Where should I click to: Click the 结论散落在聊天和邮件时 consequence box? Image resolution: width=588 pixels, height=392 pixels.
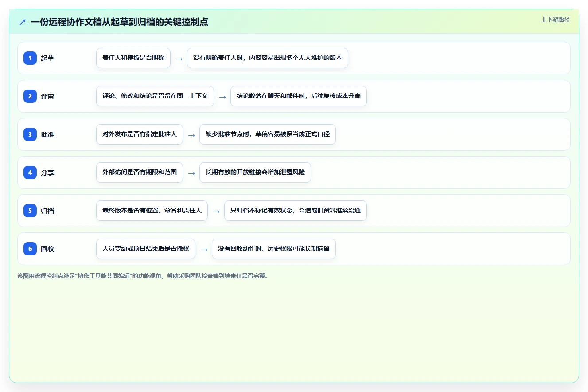(299, 96)
